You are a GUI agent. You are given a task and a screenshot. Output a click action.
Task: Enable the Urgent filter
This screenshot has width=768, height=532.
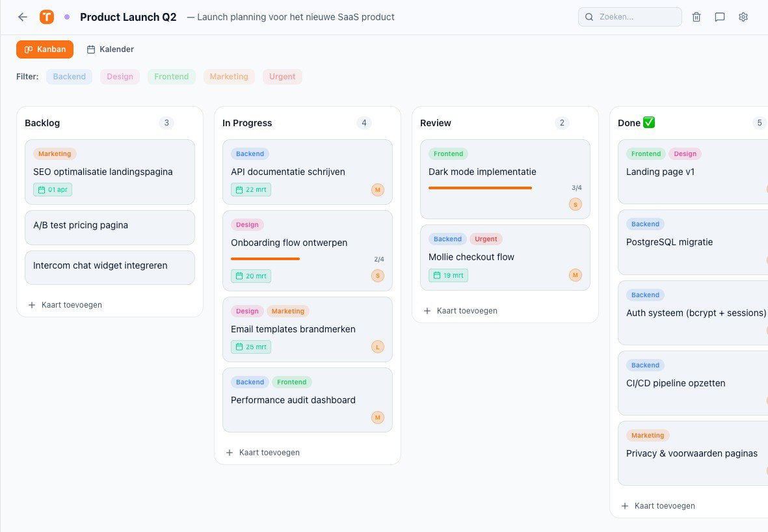[282, 76]
